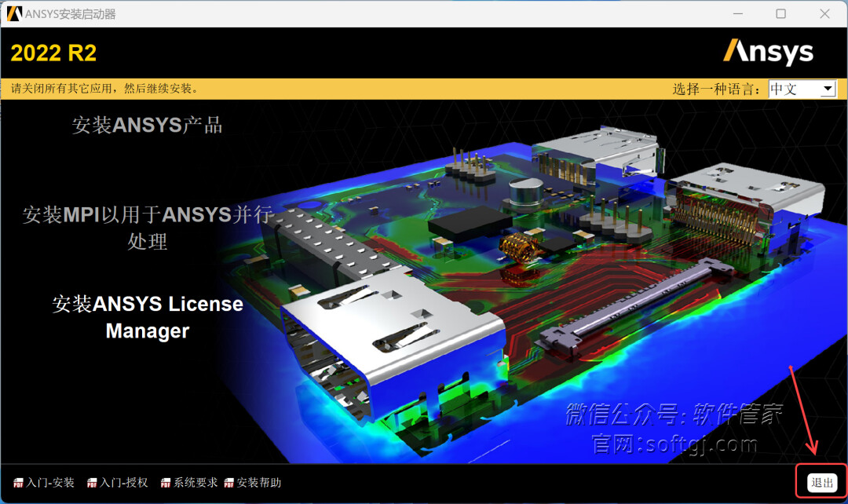Click the 退出 exit button
848x504 pixels.
pyautogui.click(x=822, y=482)
